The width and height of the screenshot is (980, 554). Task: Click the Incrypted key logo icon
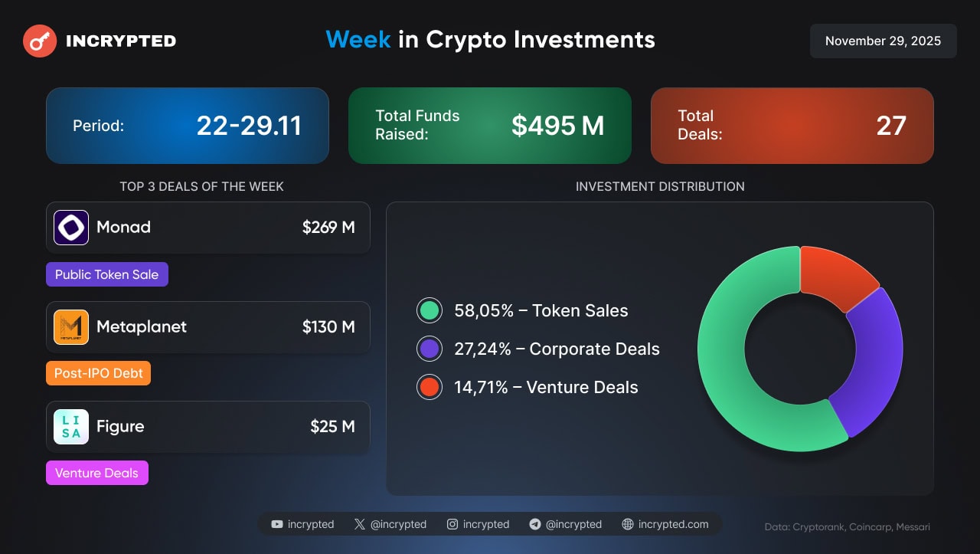click(40, 41)
